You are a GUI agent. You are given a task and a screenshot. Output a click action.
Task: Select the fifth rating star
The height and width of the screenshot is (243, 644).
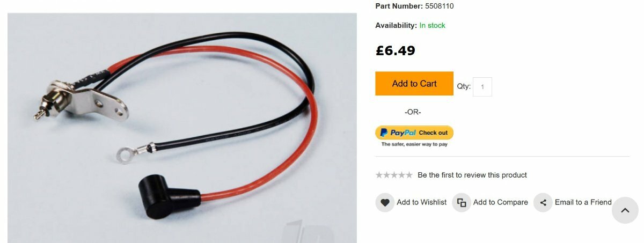coord(409,175)
